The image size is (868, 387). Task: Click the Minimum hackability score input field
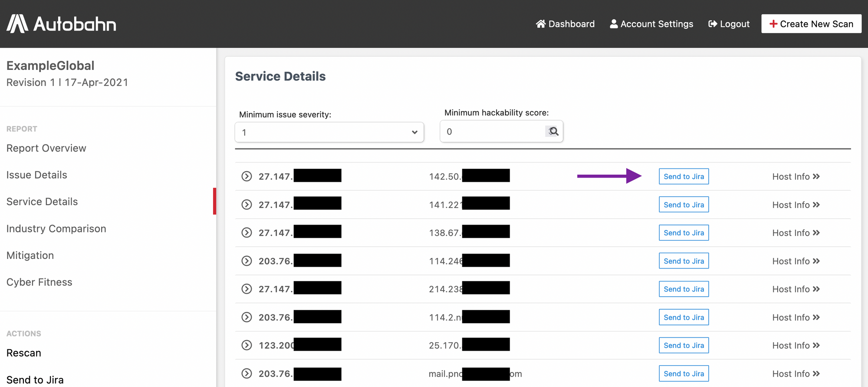click(493, 132)
